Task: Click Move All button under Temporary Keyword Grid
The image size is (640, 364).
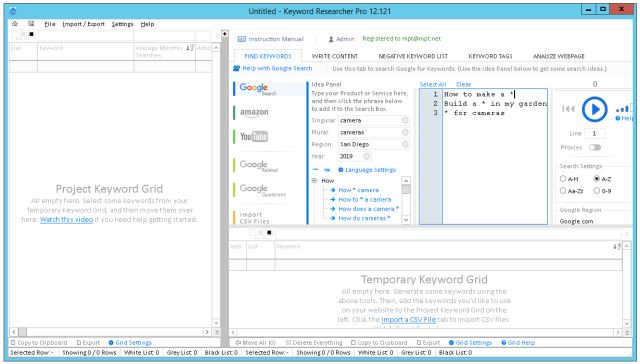Action: click(256, 343)
